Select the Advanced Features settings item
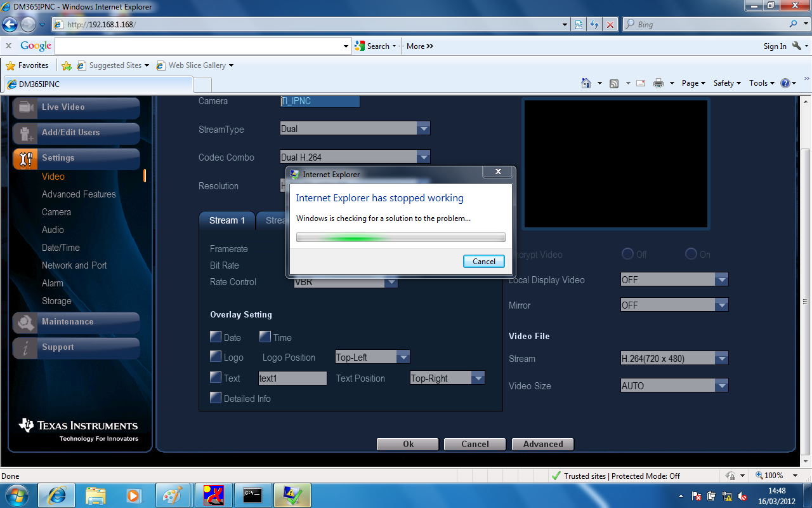The height and width of the screenshot is (508, 812). [x=79, y=194]
